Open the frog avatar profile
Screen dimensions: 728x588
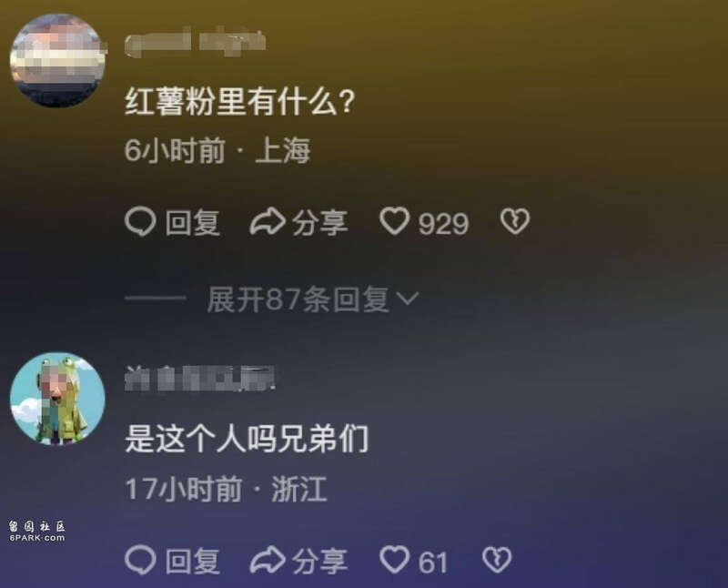pyautogui.click(x=57, y=399)
